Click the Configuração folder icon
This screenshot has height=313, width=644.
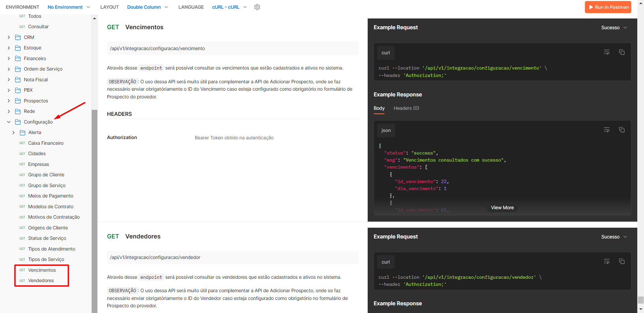pos(18,122)
